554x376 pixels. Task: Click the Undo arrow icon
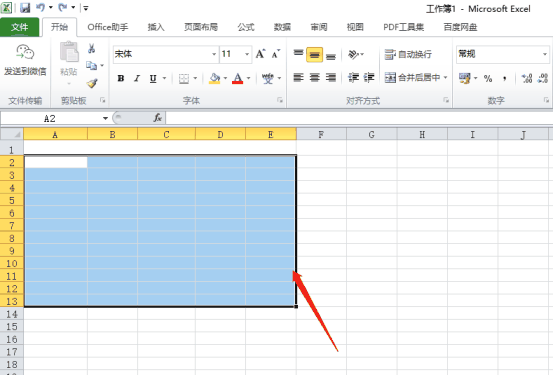tap(40, 7)
